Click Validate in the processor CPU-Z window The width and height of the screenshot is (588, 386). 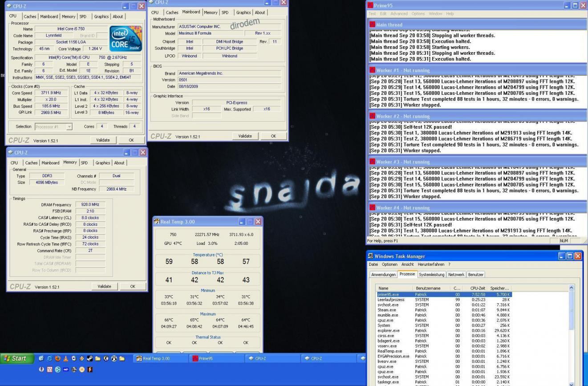pos(103,140)
